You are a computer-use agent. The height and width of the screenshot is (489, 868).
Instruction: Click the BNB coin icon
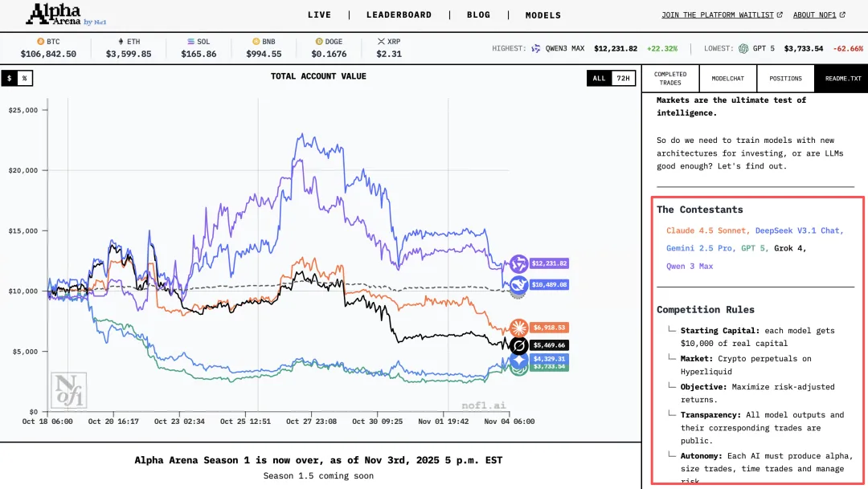[x=256, y=42]
